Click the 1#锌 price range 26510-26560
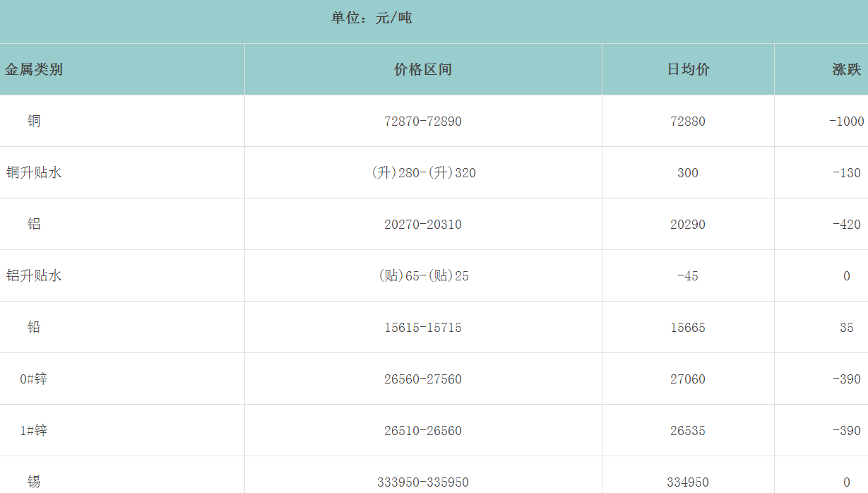Viewport: 868px width, 493px height. pyautogui.click(x=423, y=431)
